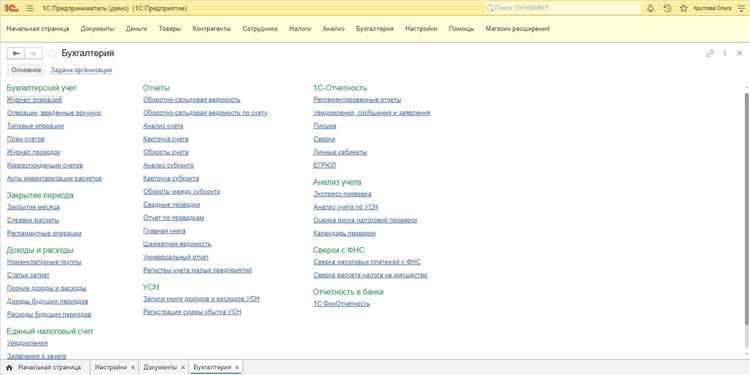
Task: Click the vertical scrollbar on the right
Action: 747,220
